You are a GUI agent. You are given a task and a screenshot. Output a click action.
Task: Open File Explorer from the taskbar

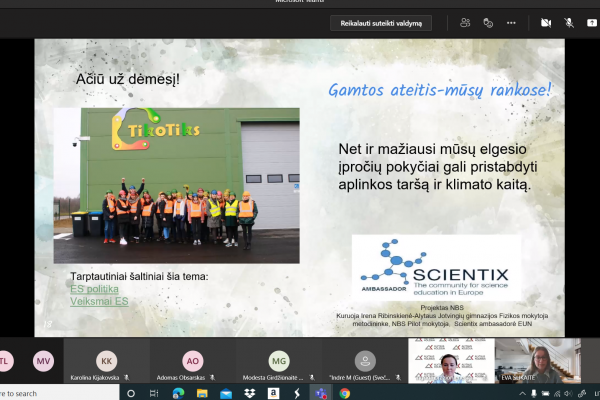pyautogui.click(x=202, y=393)
